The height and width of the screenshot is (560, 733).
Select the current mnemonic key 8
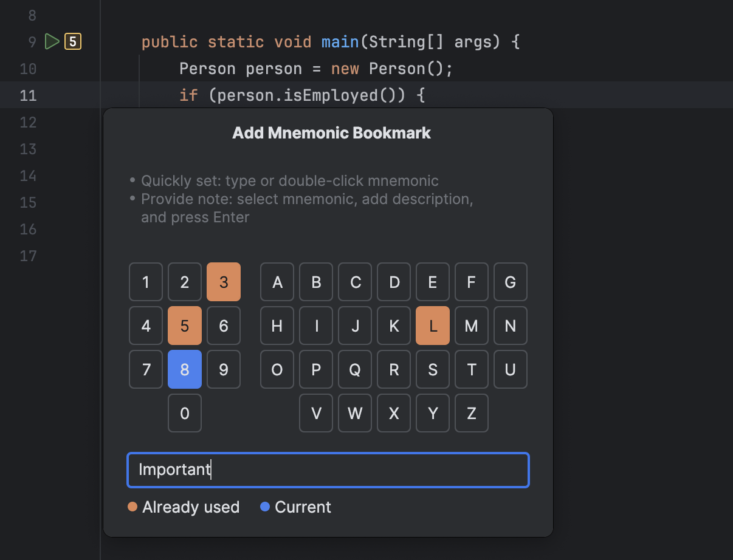[x=185, y=369]
